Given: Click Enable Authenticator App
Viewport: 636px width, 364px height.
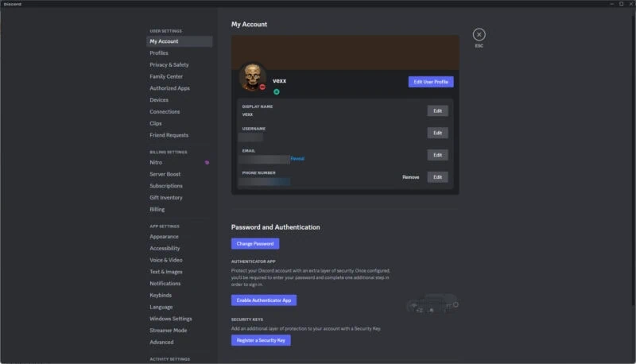Looking at the screenshot, I should (264, 300).
